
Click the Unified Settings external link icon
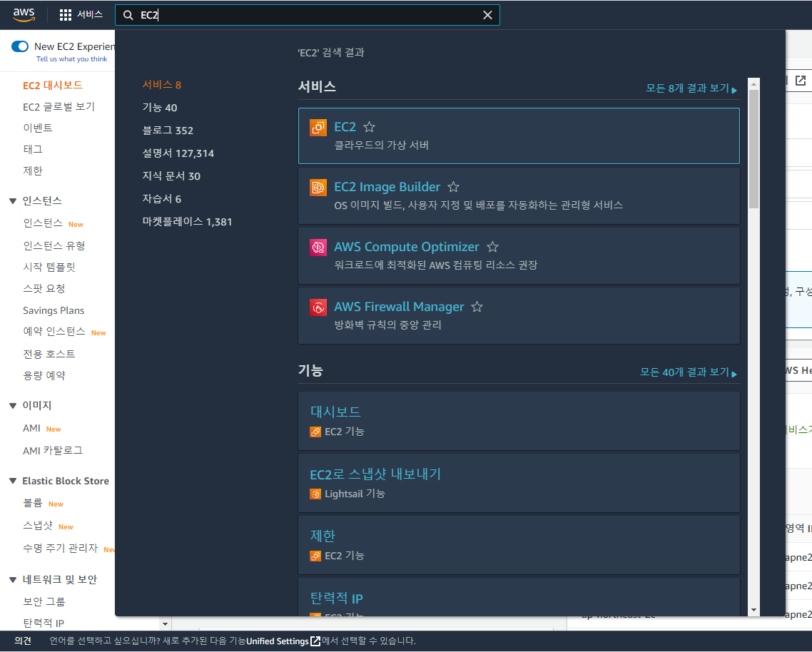pyautogui.click(x=315, y=641)
